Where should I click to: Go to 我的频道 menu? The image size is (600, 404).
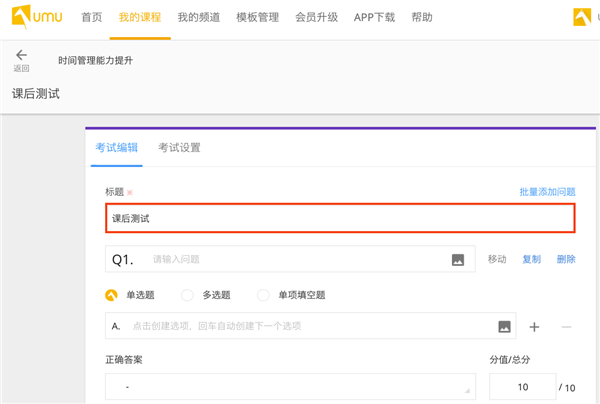tap(197, 18)
